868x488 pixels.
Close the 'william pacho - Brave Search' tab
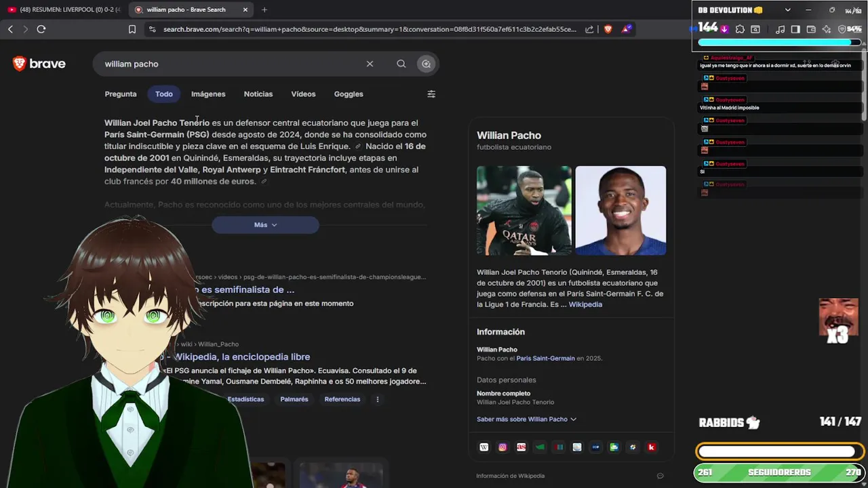coord(245,9)
